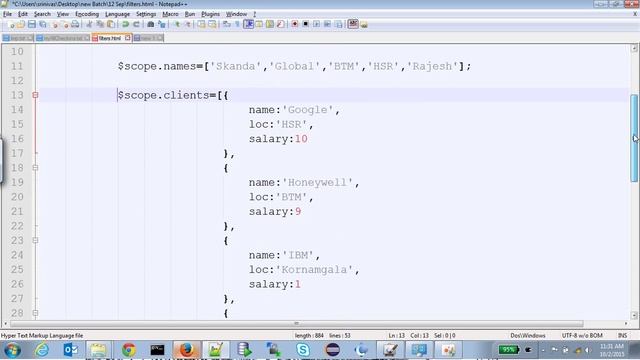The height and width of the screenshot is (360, 640).
Task: Click the vertical scrollbar up arrow
Action: pyautogui.click(x=634, y=48)
